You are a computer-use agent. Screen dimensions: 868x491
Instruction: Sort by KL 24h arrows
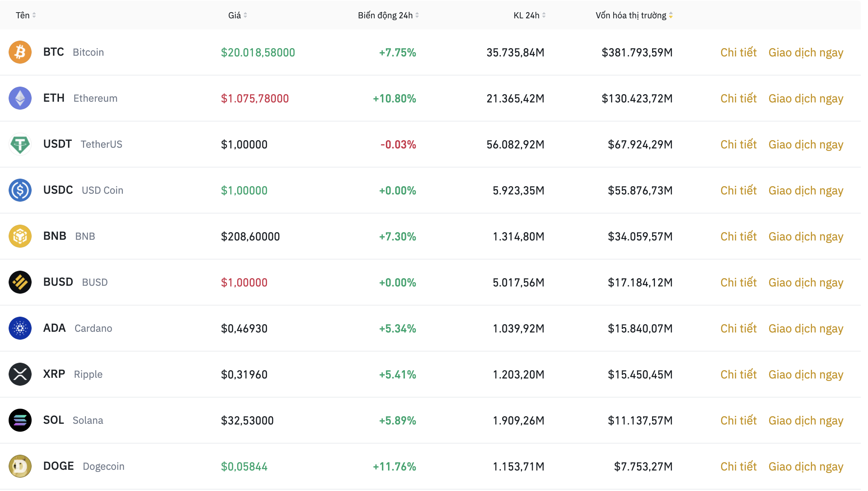(x=544, y=15)
